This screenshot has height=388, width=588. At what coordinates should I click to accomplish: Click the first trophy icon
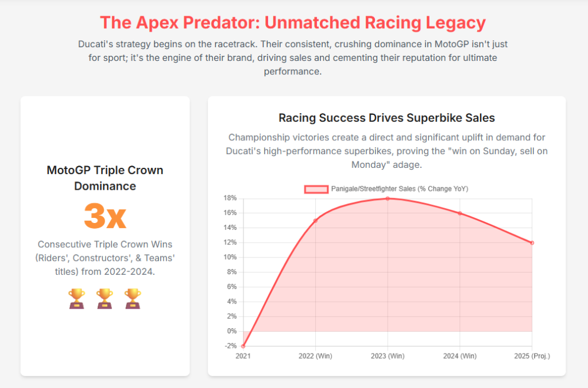tap(76, 298)
